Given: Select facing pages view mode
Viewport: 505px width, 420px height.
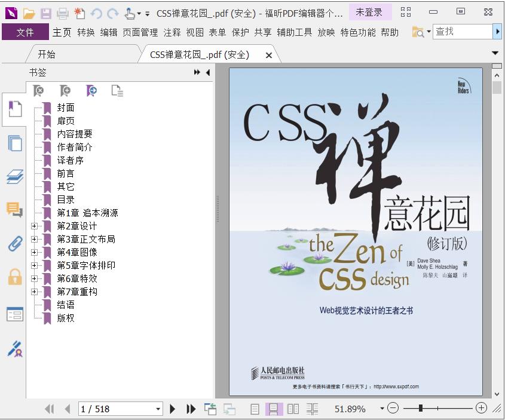Looking at the screenshot, I should pos(293,409).
